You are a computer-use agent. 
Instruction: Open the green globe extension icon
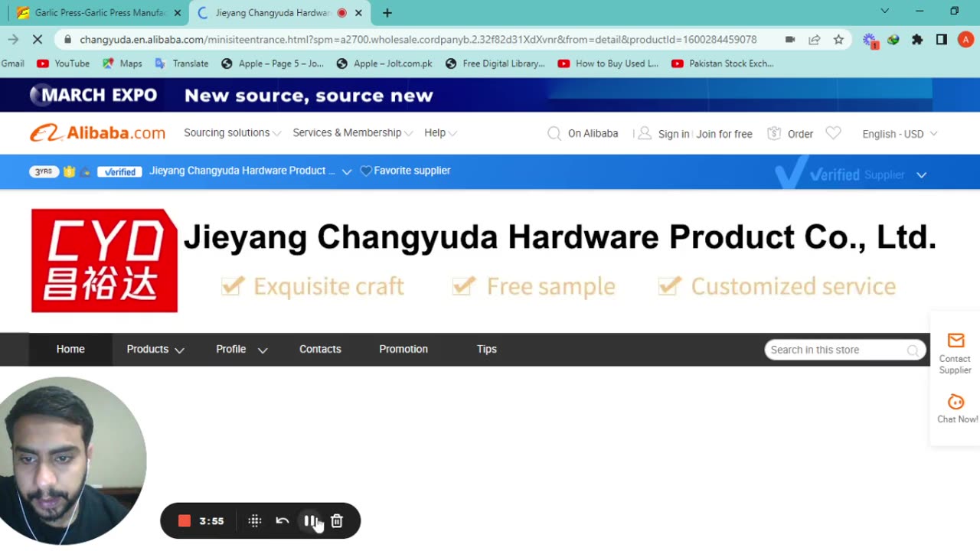click(893, 39)
